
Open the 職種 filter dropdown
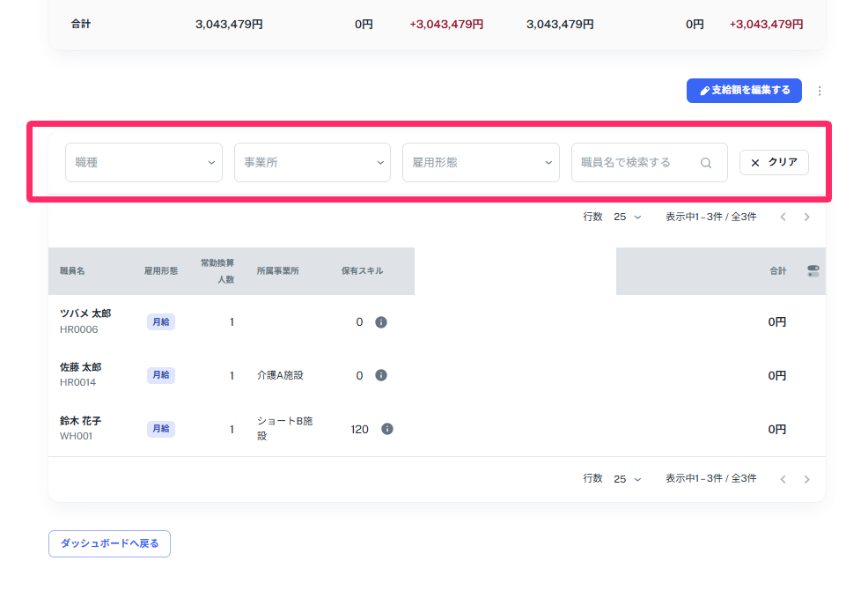click(143, 162)
